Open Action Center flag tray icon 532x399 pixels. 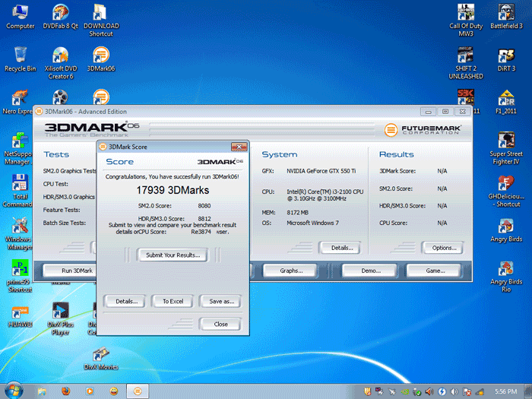[467, 391]
